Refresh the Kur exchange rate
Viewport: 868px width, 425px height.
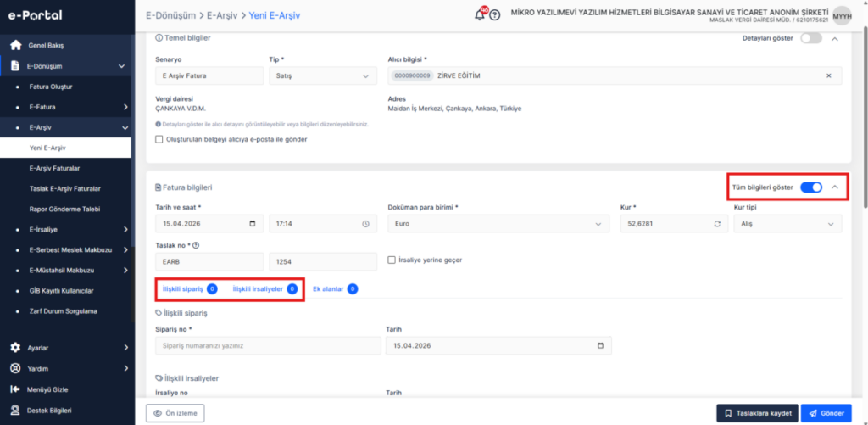tap(717, 224)
